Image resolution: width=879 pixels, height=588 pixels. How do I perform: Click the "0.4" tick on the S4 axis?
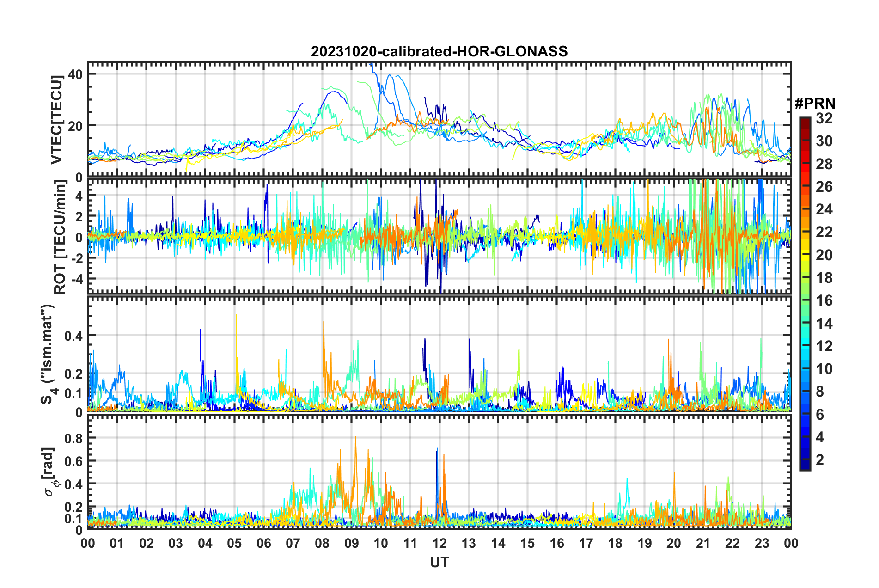click(73, 336)
